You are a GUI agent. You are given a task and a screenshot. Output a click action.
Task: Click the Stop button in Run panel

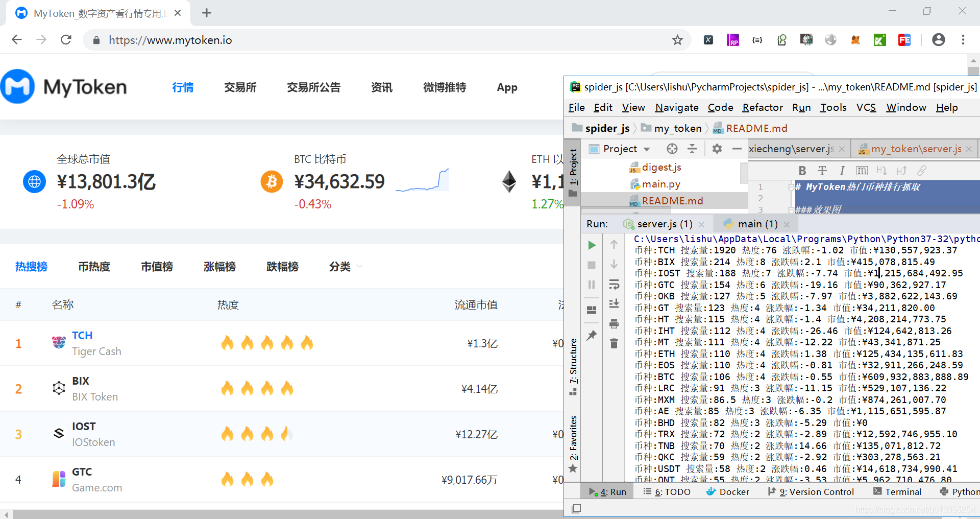point(592,265)
